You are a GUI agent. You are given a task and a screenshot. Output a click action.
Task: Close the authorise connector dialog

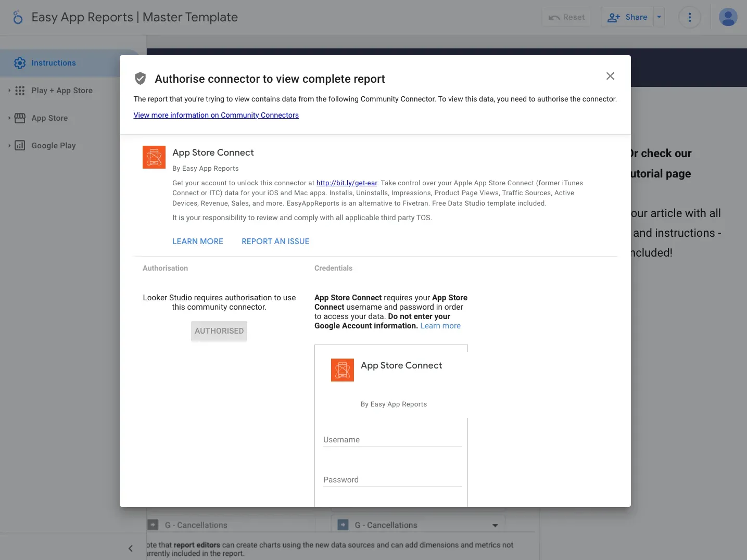(611, 76)
